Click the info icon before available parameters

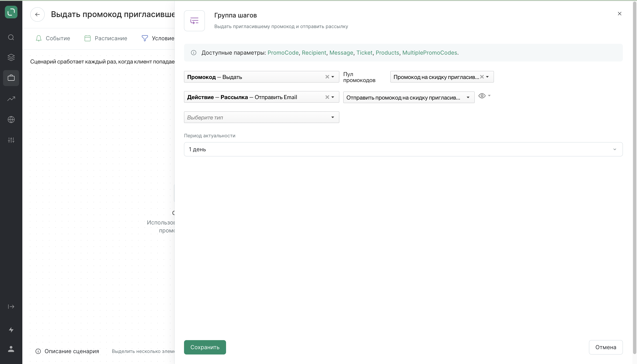(194, 53)
